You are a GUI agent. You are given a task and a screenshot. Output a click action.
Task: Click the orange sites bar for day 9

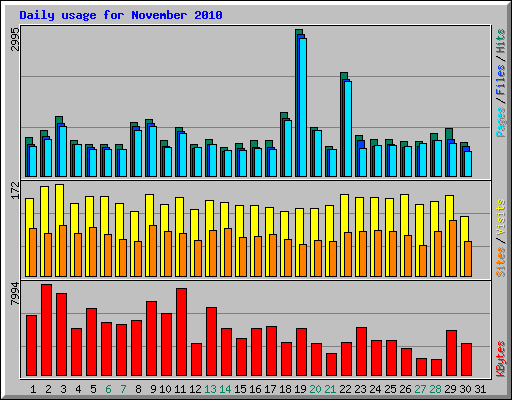pos(153,251)
